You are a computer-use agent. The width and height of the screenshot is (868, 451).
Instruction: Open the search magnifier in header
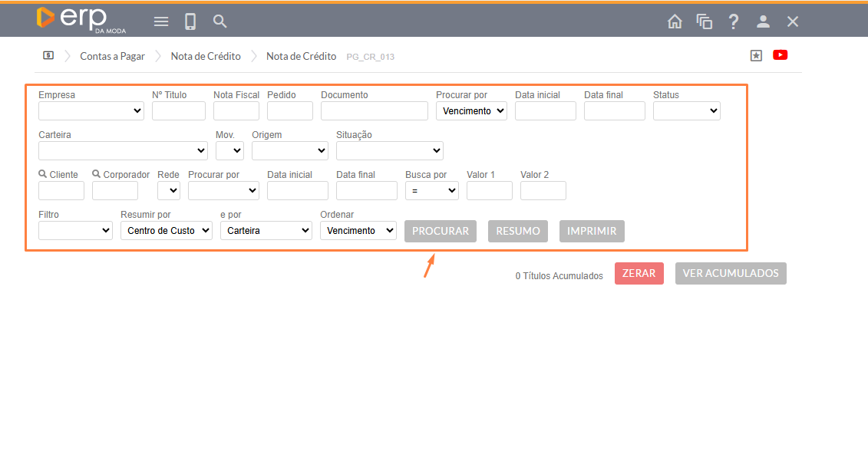(220, 21)
